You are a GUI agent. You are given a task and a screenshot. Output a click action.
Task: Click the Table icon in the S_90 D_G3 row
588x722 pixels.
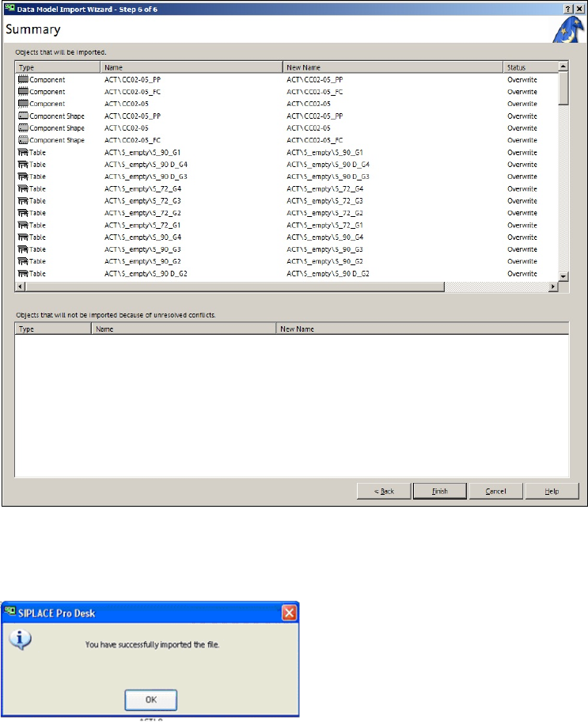pyautogui.click(x=23, y=176)
